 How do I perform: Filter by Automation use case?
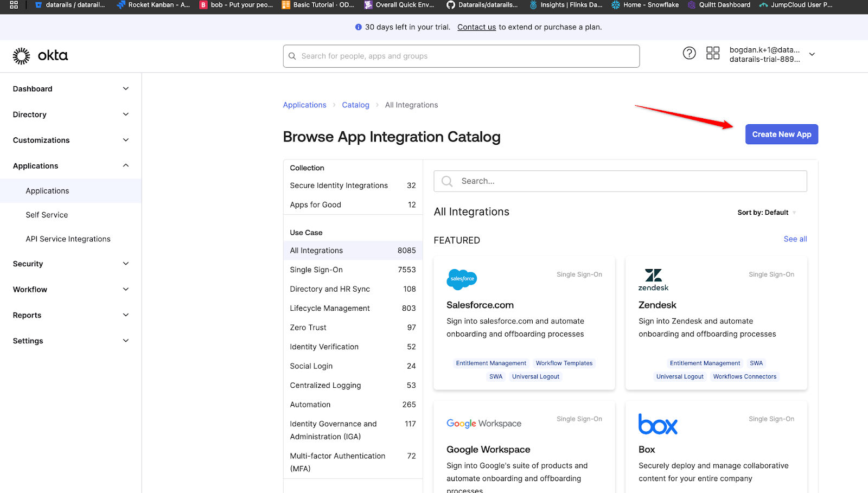tap(353, 405)
